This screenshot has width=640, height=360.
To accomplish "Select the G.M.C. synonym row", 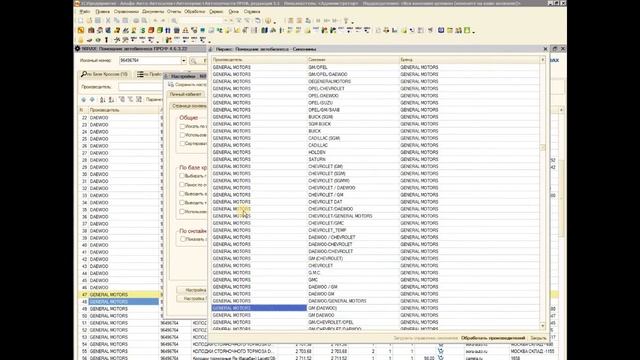I will 375,273.
